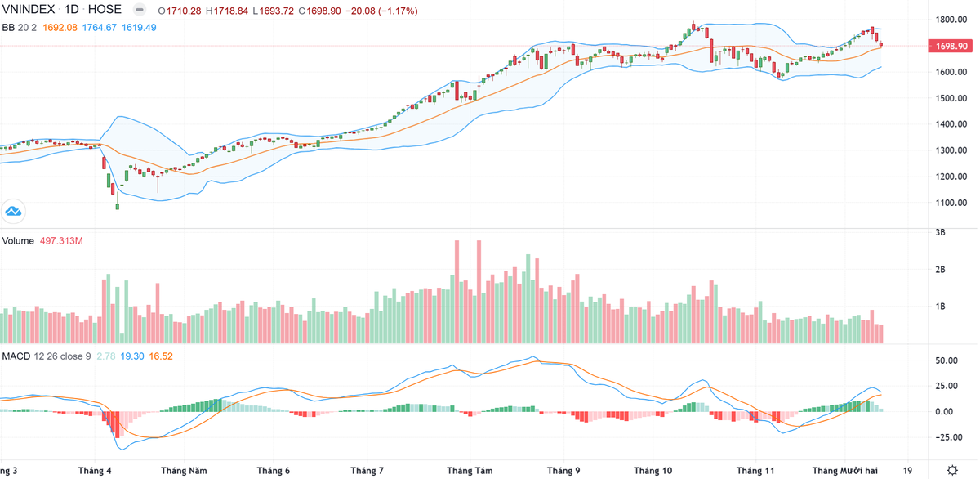Click the Volume value 497.313M
Viewport: 980px width, 479px height.
click(62, 241)
